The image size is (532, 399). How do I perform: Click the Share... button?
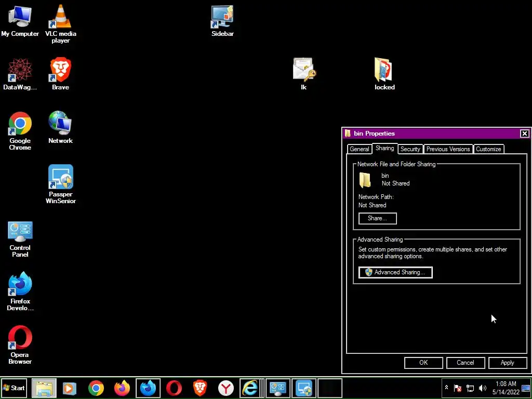[377, 218]
